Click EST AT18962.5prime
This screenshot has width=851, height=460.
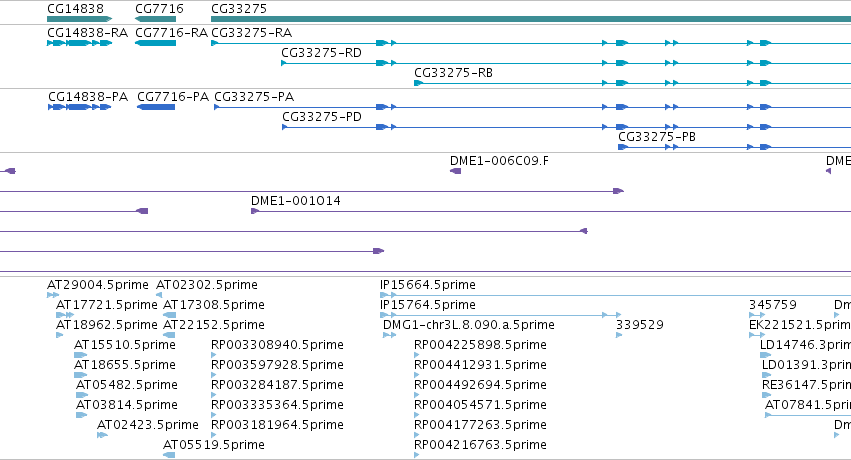(x=106, y=325)
